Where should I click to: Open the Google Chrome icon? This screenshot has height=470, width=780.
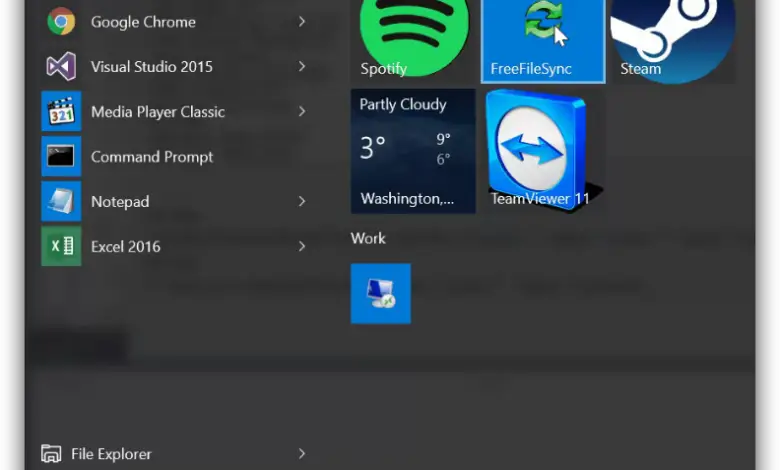click(61, 21)
